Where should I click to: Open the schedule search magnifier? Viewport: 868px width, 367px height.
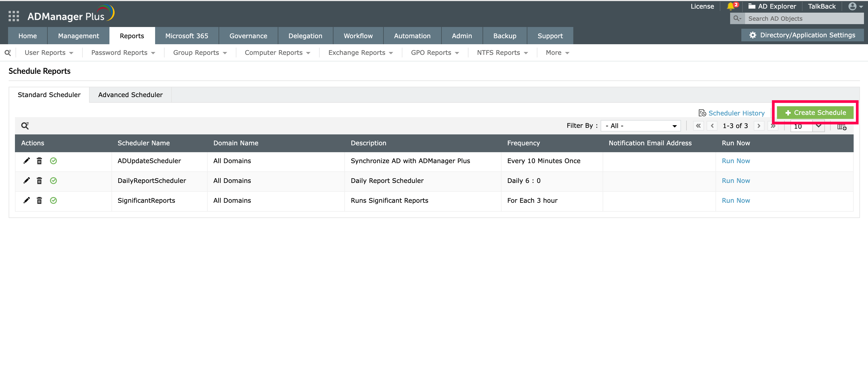(x=25, y=125)
